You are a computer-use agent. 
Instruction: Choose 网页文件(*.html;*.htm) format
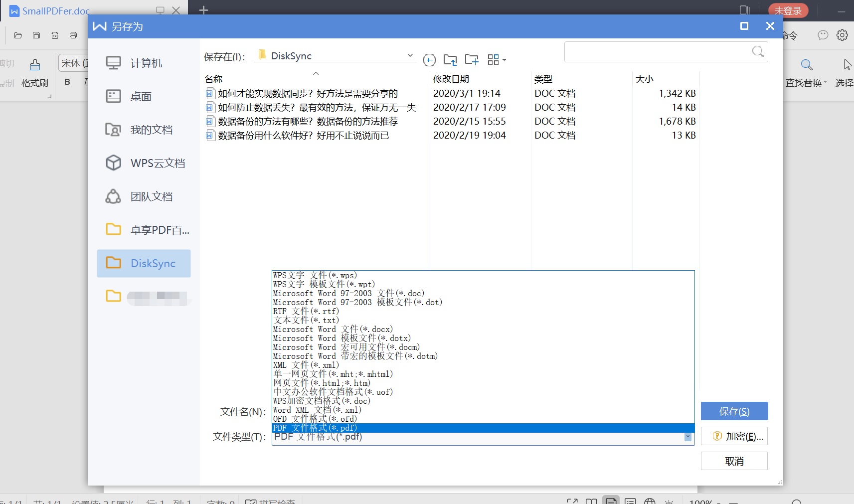[x=483, y=383]
